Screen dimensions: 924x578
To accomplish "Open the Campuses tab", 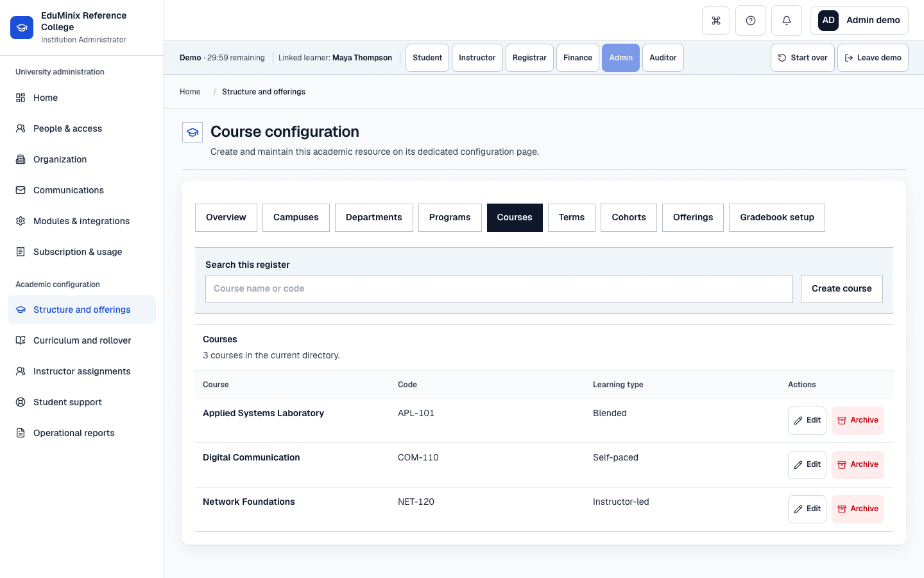I will tap(296, 218).
